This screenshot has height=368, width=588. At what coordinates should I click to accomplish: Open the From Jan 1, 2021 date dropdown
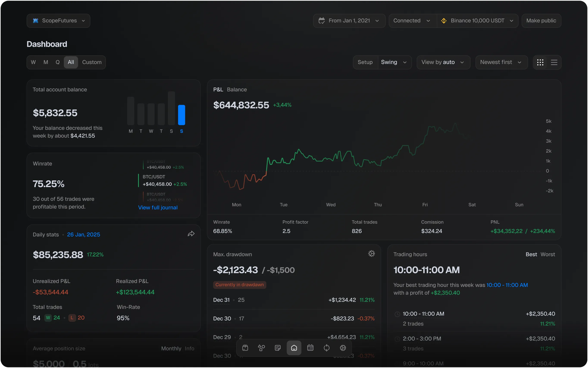(x=349, y=21)
